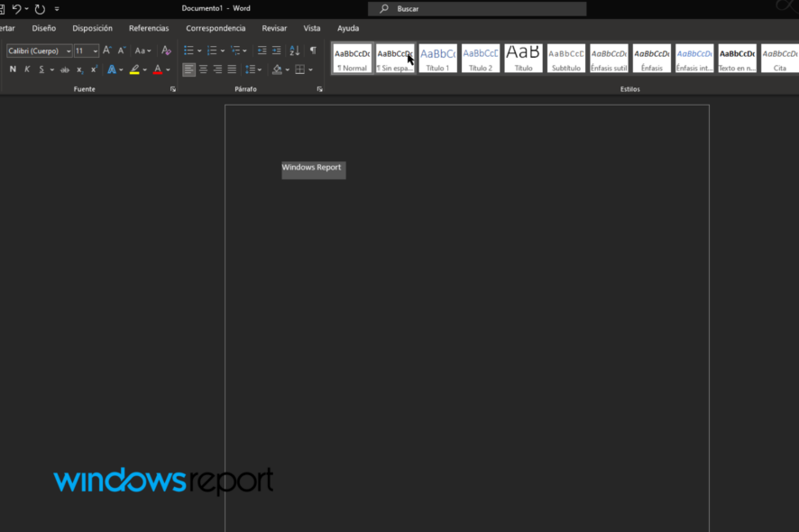Align text right
Viewport: 799px width, 532px height.
217,69
